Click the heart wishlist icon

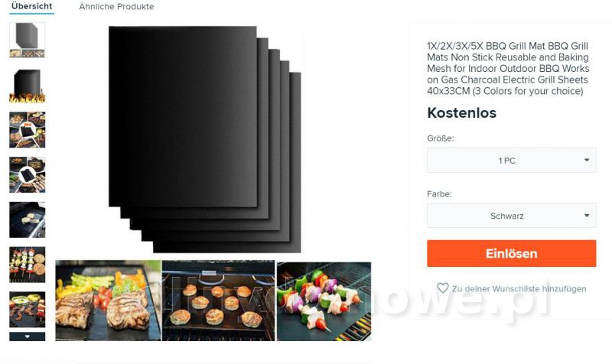[x=443, y=288]
